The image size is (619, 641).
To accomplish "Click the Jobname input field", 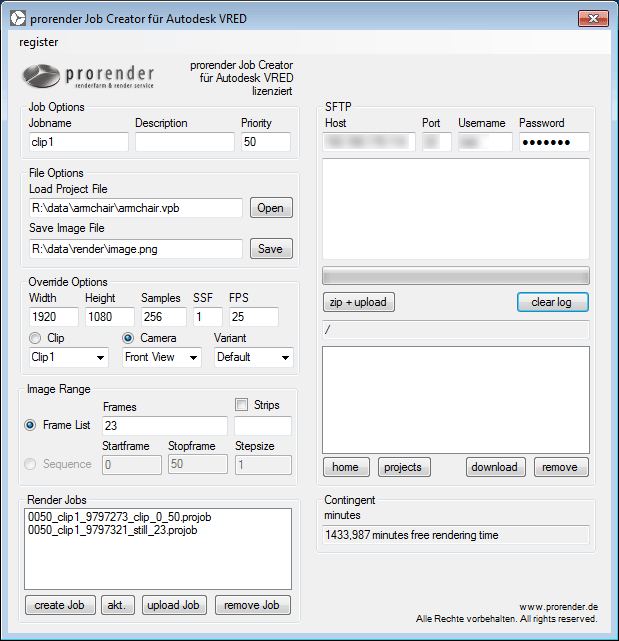I will click(78, 142).
